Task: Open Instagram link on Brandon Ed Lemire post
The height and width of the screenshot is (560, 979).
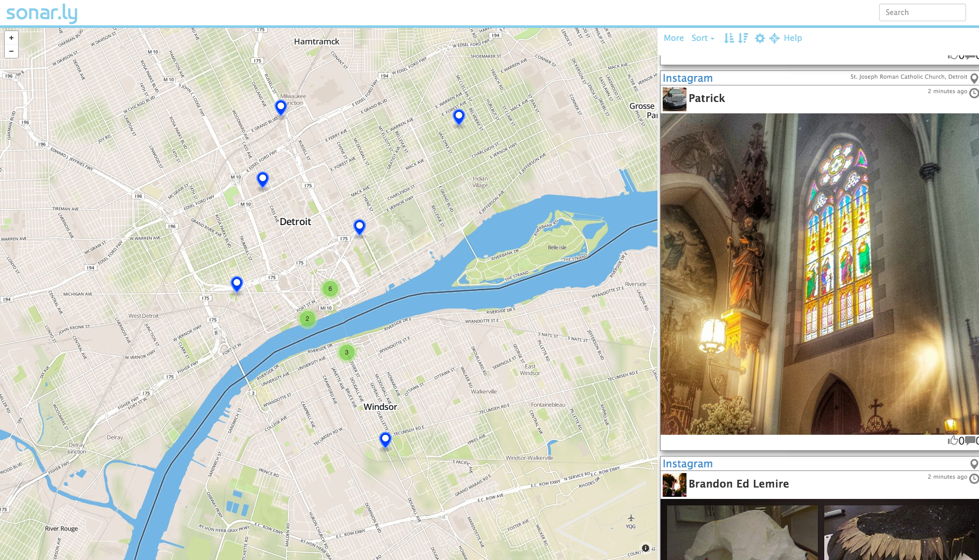Action: tap(688, 464)
